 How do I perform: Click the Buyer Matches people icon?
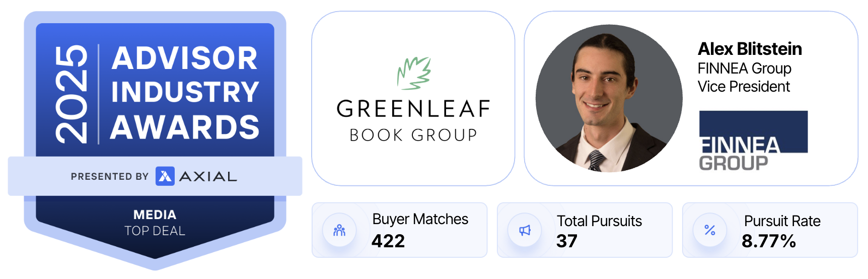point(339,231)
